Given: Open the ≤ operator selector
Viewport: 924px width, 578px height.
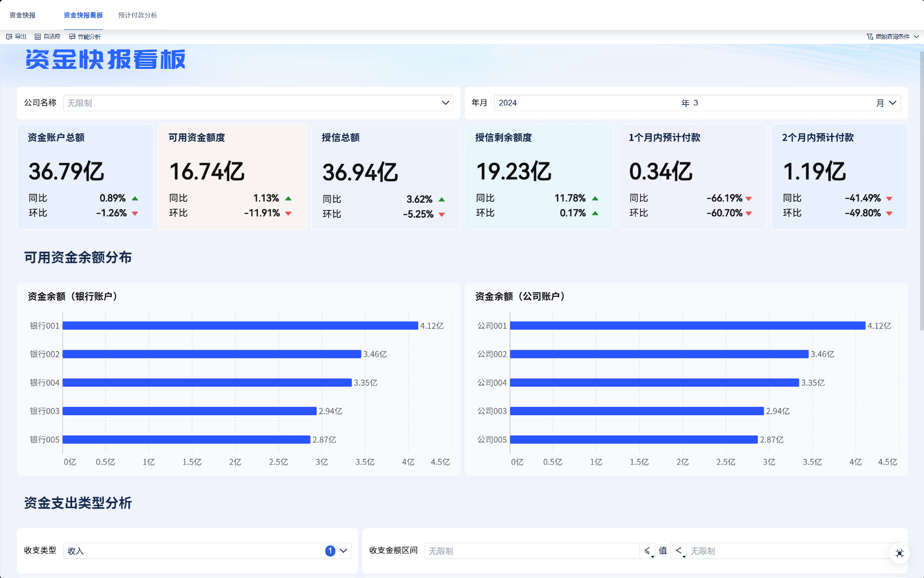Looking at the screenshot, I should click(648, 551).
